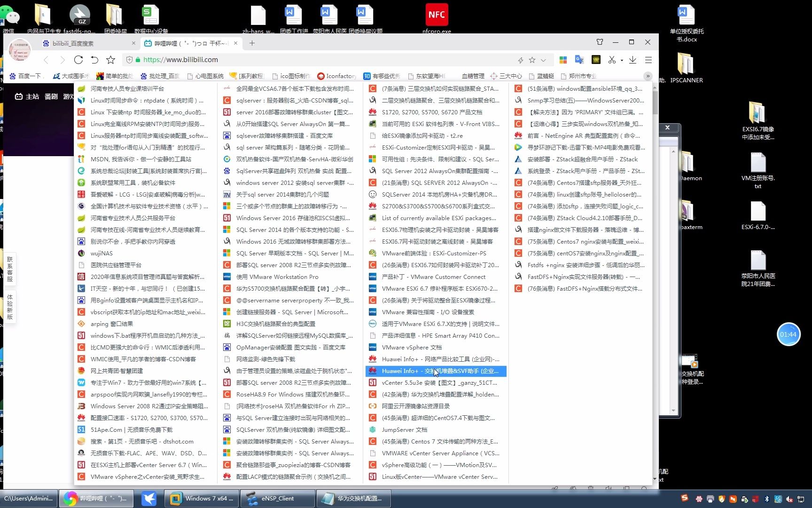Expand the address bar dropdown chevron
812x508 pixels.
[543, 60]
